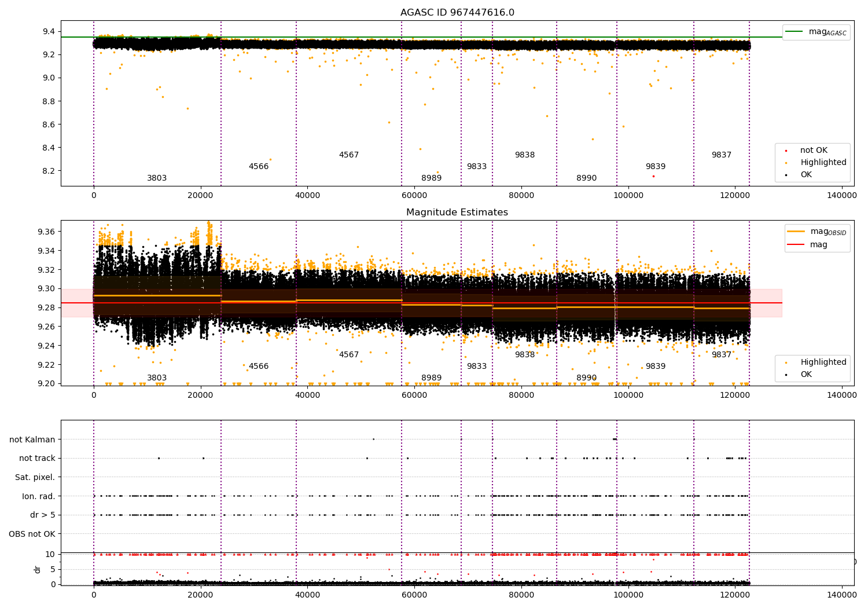Click 'OK' legend label in Magnitude Estimates plot
Image resolution: width=868 pixels, height=608 pixels.
(x=806, y=375)
